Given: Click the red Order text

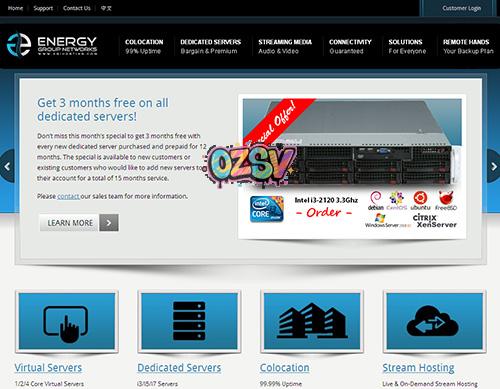Looking at the screenshot, I should (324, 212).
